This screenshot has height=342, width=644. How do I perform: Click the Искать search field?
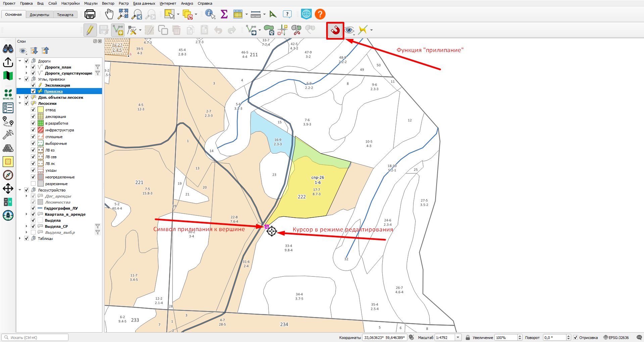coord(35,338)
